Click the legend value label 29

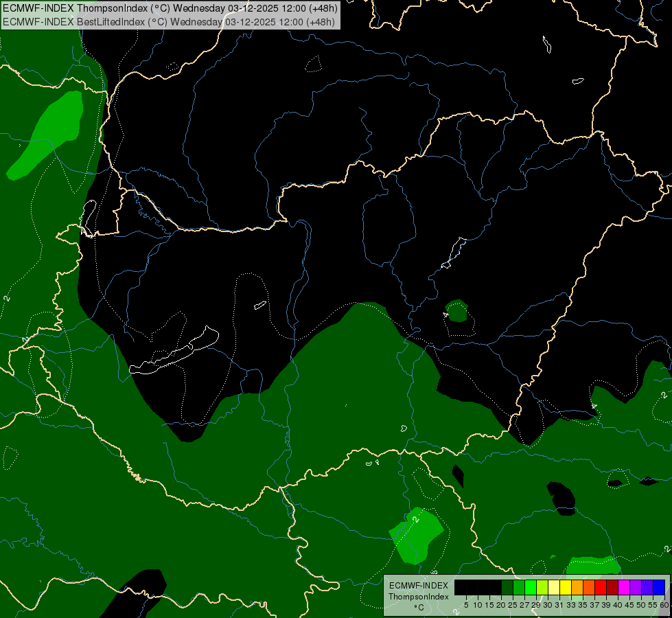(536, 605)
